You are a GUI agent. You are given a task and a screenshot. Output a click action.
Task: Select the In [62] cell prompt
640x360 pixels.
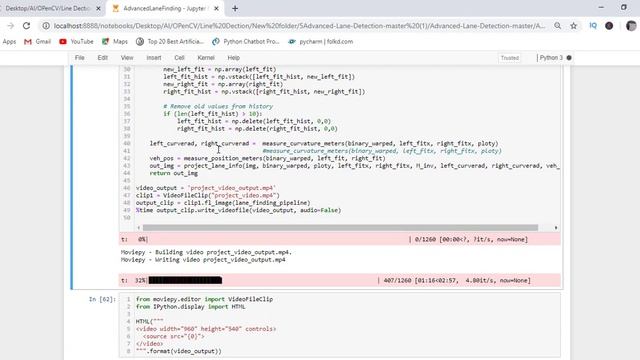pos(102,299)
